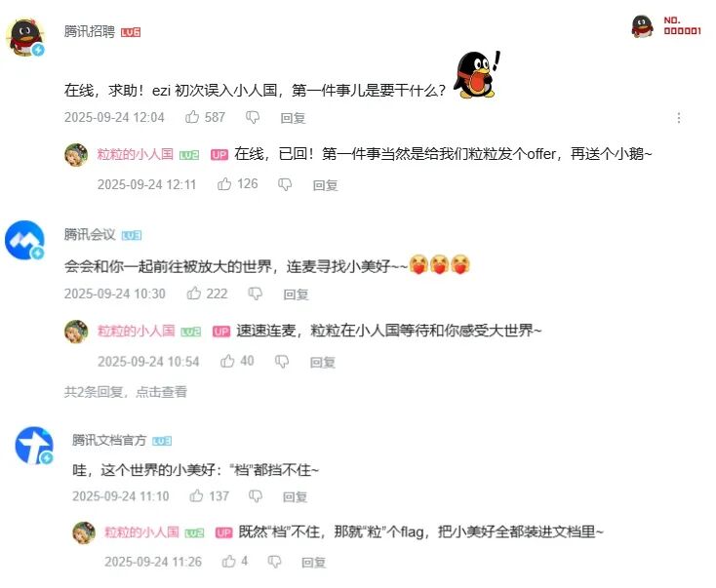Image resolution: width=716 pixels, height=588 pixels.
Task: Dislike 腾讯招聘's comment
Action: point(253,118)
